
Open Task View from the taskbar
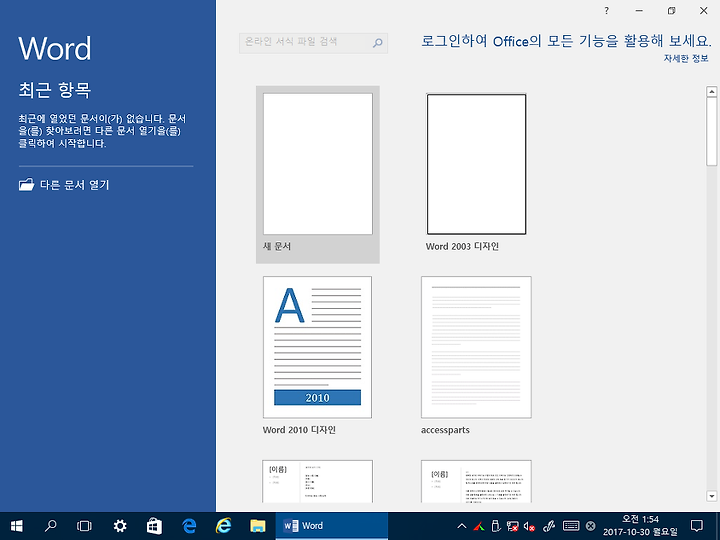(84, 526)
